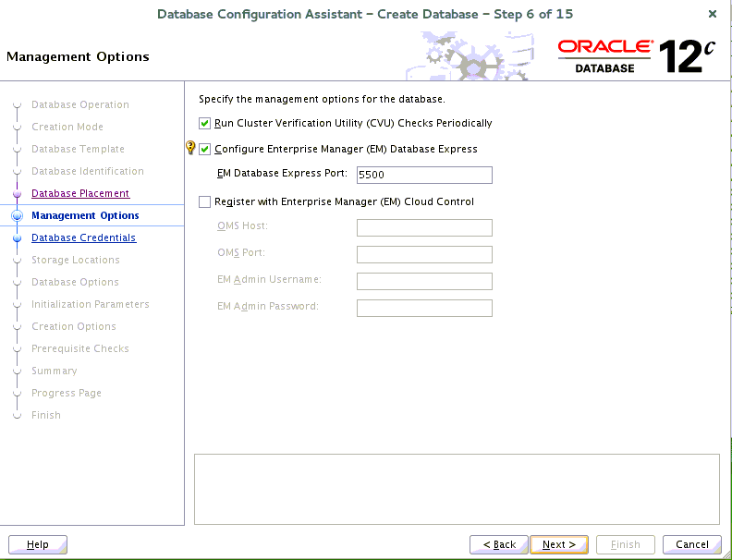Click the Initialization Parameters step label
Image resolution: width=732 pixels, height=560 pixels.
pyautogui.click(x=90, y=304)
